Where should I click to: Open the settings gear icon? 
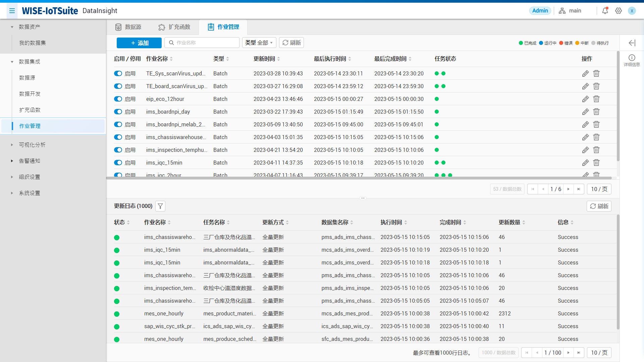pos(618,11)
